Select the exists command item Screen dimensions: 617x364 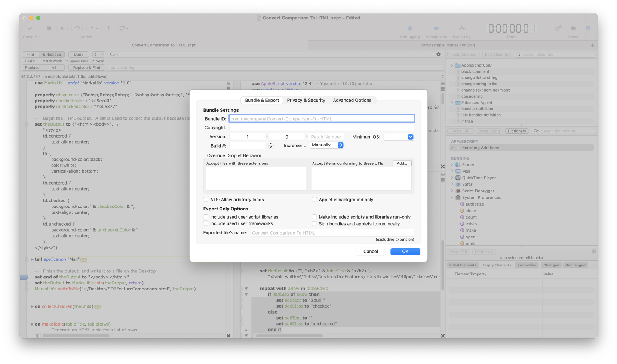coord(471,224)
